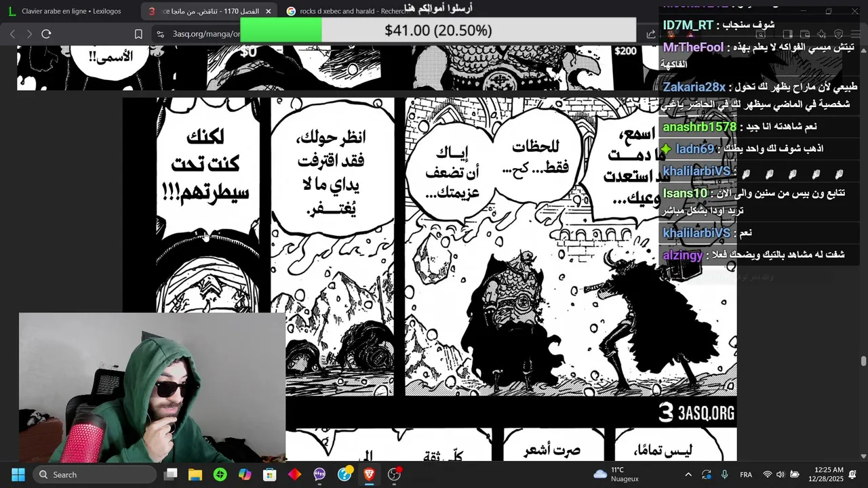The image size is (868, 488).
Task: Open the Windows Start menu
Action: coord(18,474)
